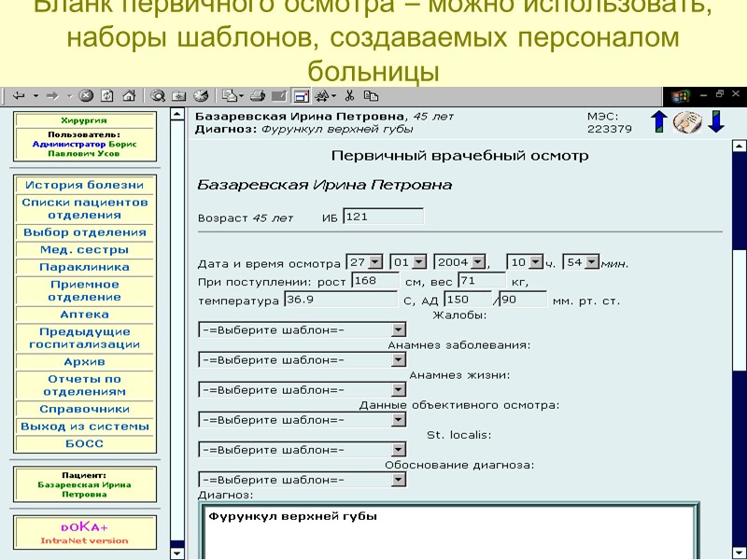Open the browser History clock icon
Viewport: 747px width, 560px height.
[x=201, y=96]
